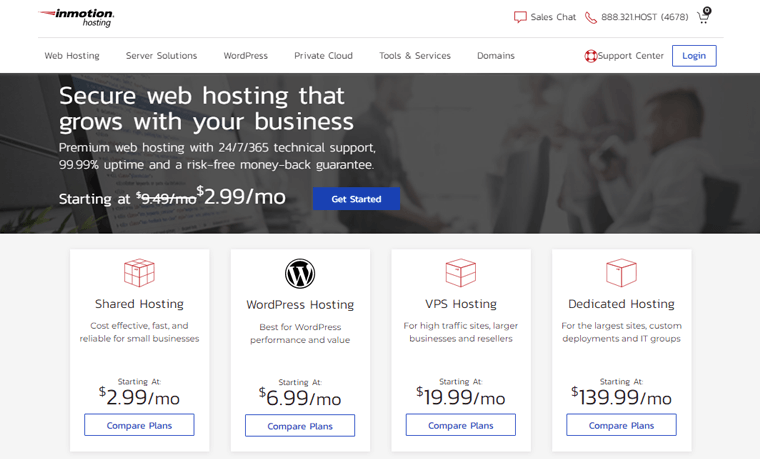Screen dimensions: 760x459
Task: Click the Shared Hosting box icon
Action: click(139, 272)
